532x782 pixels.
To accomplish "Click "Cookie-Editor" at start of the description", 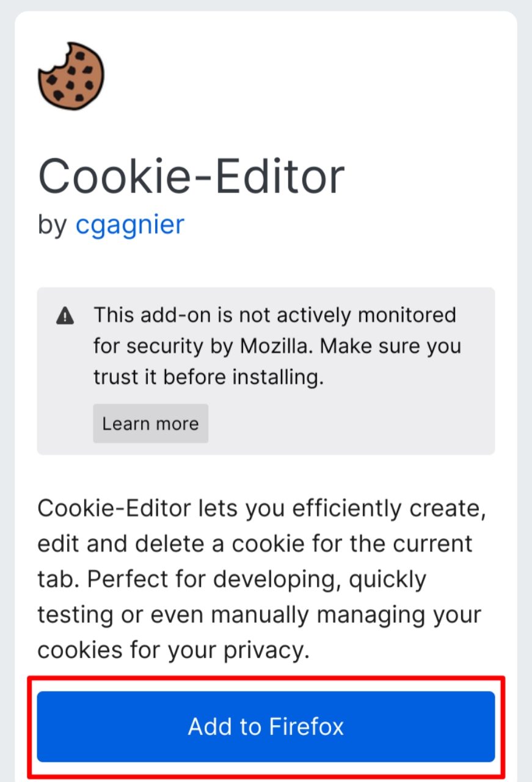I will coord(106,508).
